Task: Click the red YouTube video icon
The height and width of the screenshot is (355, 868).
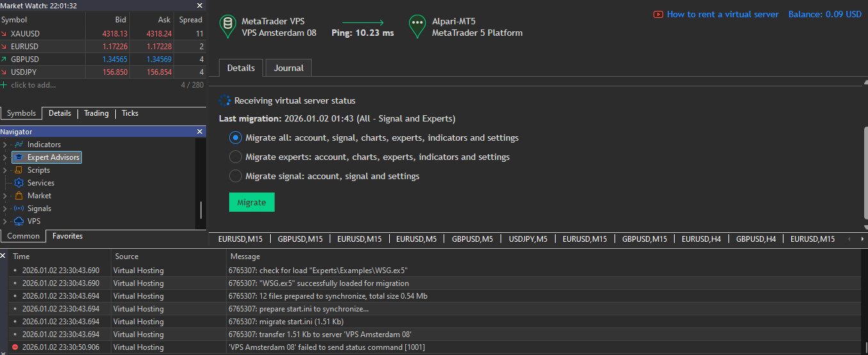Action: (658, 14)
